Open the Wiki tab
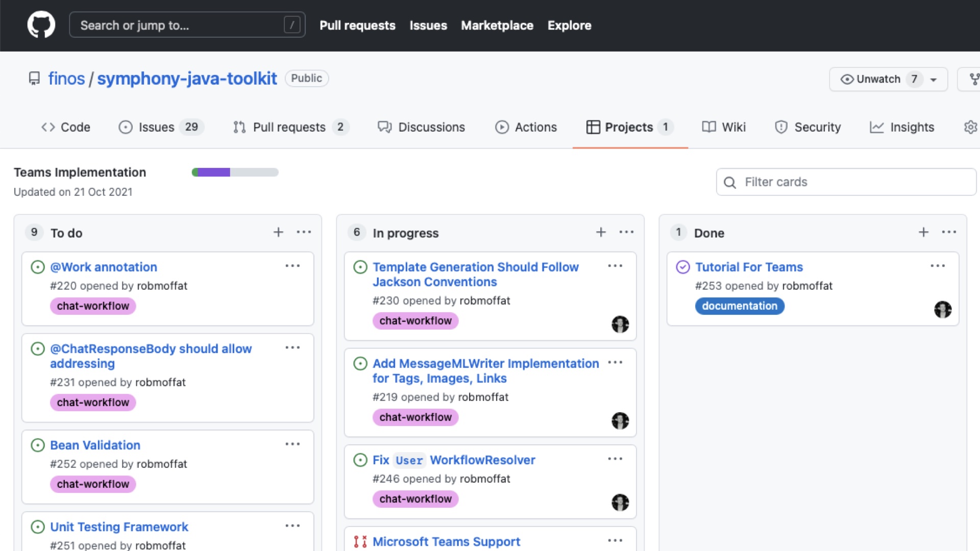 tap(724, 127)
